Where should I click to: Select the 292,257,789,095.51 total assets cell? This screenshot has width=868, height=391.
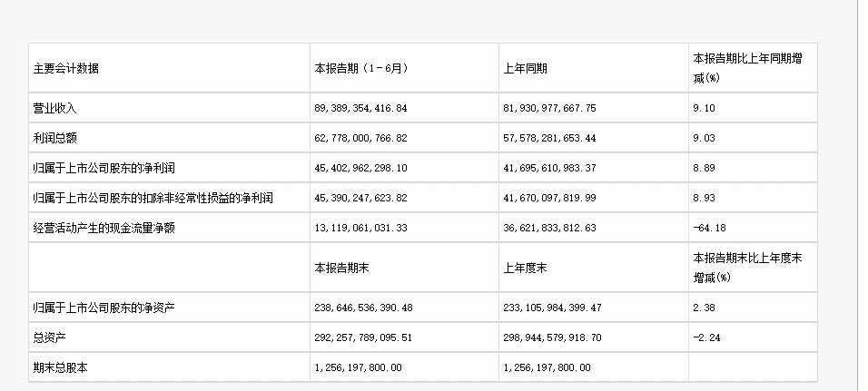point(363,337)
